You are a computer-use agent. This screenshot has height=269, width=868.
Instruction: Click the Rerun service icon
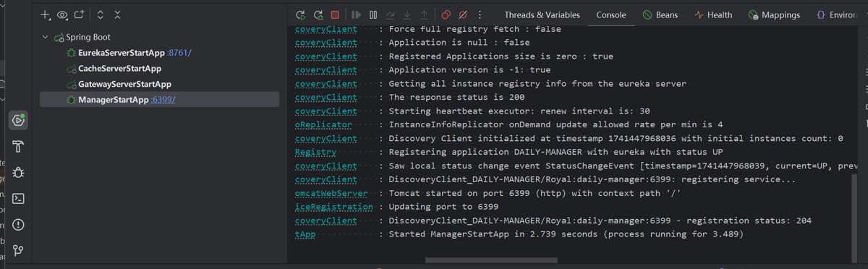coord(301,14)
